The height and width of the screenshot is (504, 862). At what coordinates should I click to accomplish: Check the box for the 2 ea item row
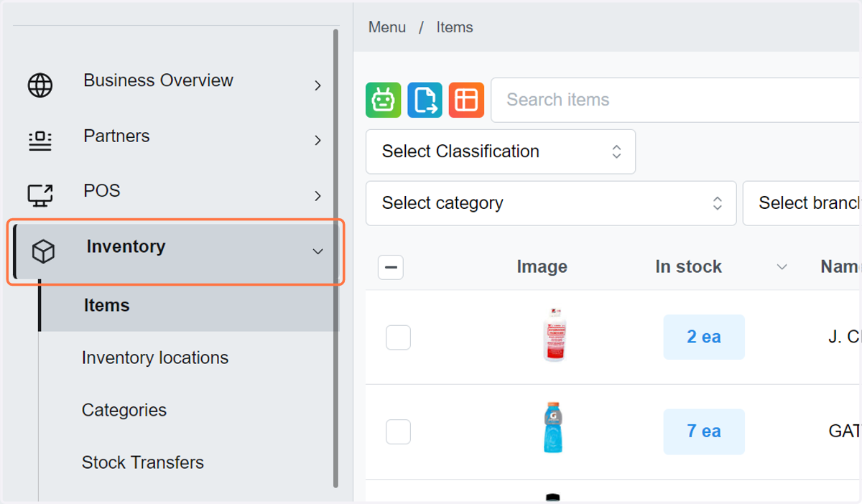(398, 337)
